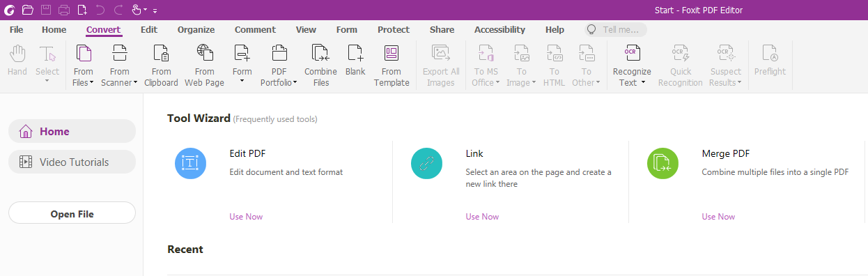Open From Scanner dropdown
Screen dimensions: 868x276
click(x=119, y=66)
